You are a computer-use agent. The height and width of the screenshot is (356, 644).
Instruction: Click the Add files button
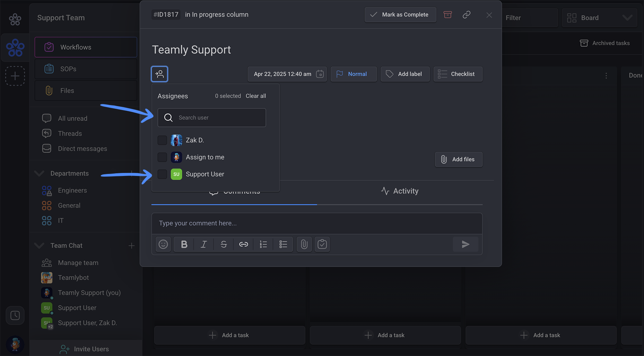click(458, 159)
